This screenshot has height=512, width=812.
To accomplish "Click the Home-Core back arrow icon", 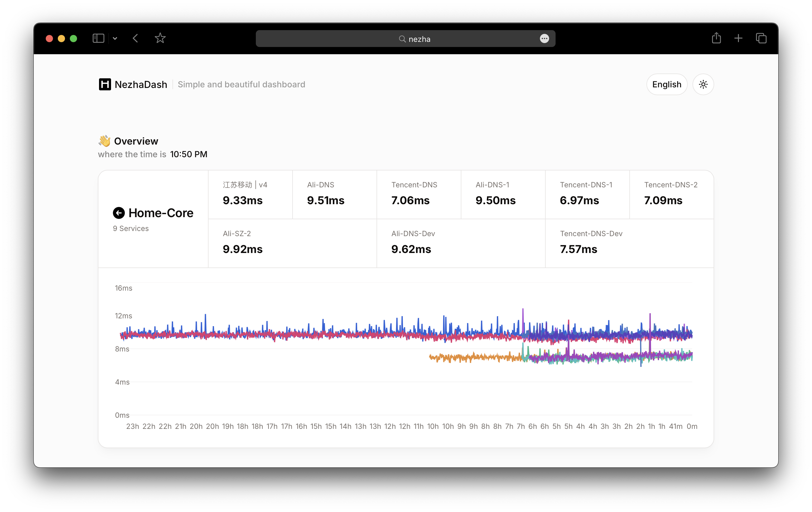I will (x=119, y=213).
